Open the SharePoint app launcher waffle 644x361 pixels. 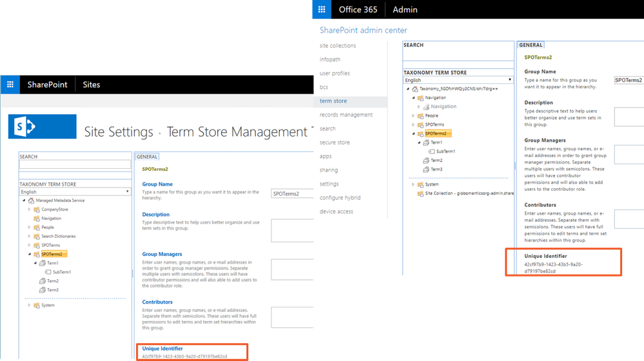(10, 84)
